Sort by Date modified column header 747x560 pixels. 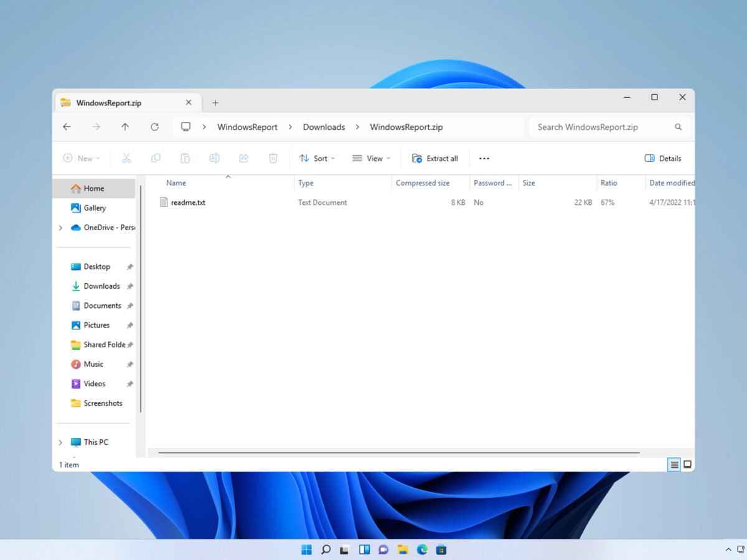(x=671, y=183)
